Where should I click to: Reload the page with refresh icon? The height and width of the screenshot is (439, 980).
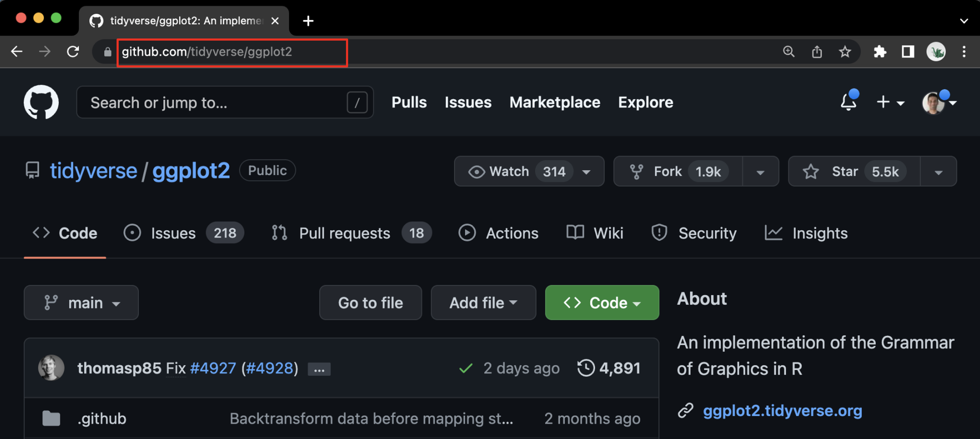[x=73, y=51]
